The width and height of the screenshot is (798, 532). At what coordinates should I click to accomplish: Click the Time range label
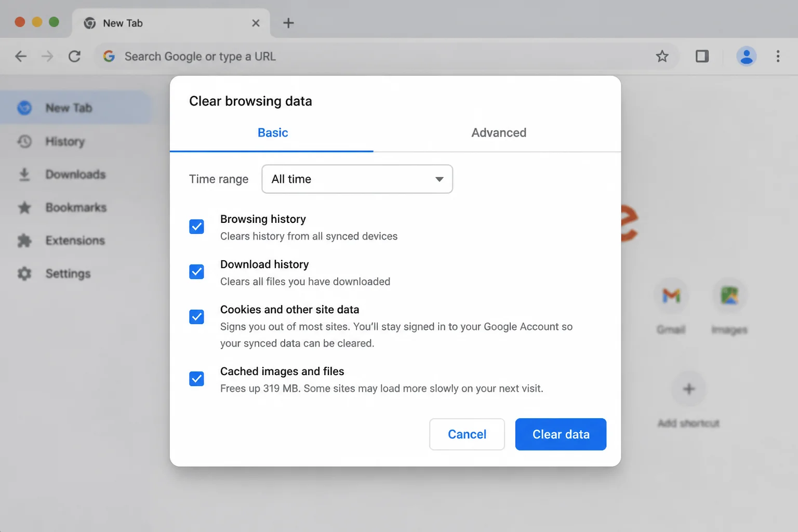219,179
